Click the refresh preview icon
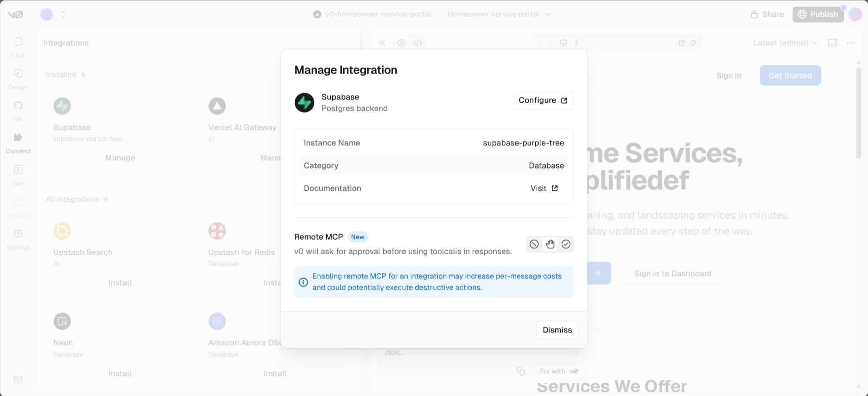 (x=693, y=43)
